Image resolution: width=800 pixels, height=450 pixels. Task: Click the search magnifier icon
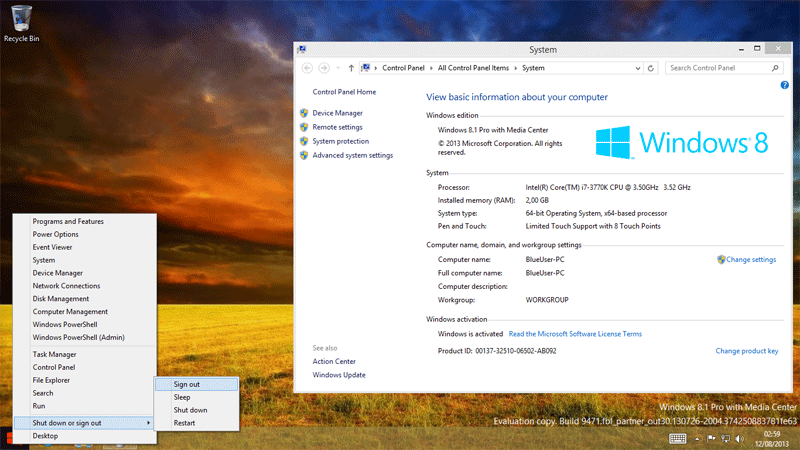(775, 68)
